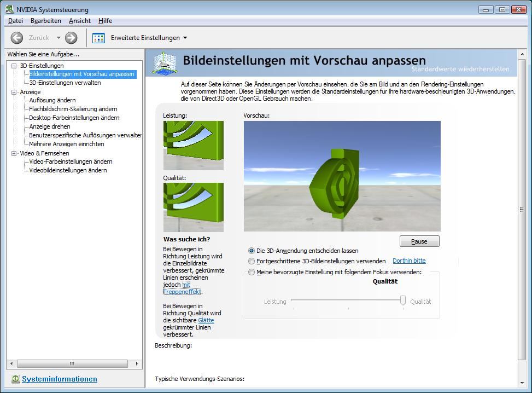Select Desktop-Farbeinstellungen ändern task
The image size is (532, 393).
pos(74,118)
